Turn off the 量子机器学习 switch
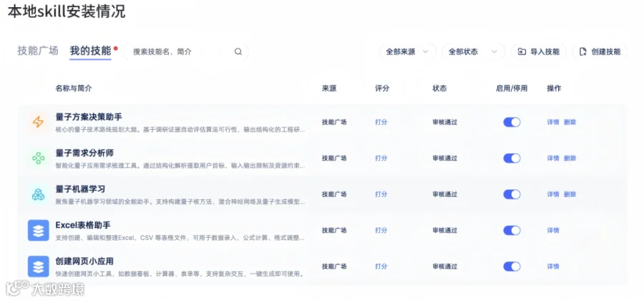Viewport: 644px width, 301px height. coord(512,194)
